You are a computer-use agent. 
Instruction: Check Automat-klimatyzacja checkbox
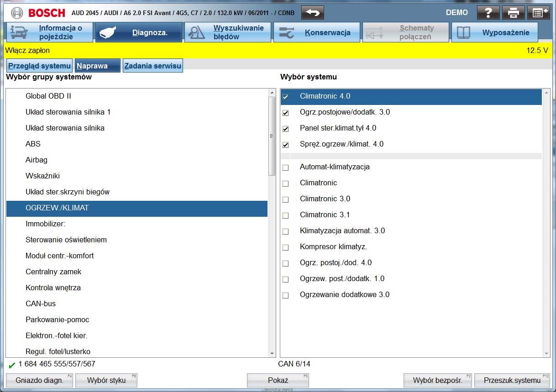pyautogui.click(x=285, y=167)
